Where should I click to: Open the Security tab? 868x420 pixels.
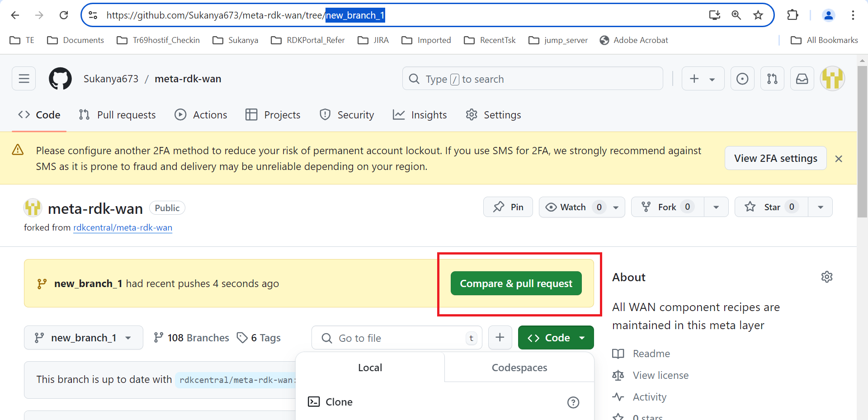click(347, 115)
